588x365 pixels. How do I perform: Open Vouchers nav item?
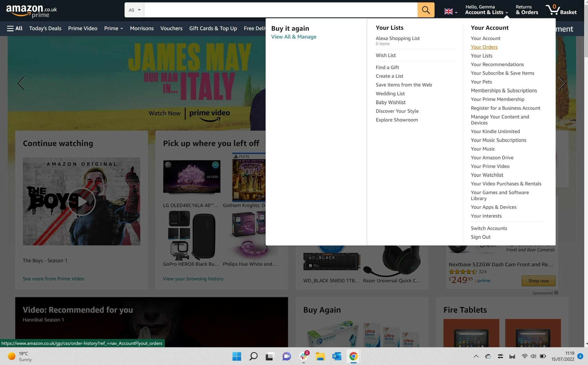pyautogui.click(x=171, y=28)
